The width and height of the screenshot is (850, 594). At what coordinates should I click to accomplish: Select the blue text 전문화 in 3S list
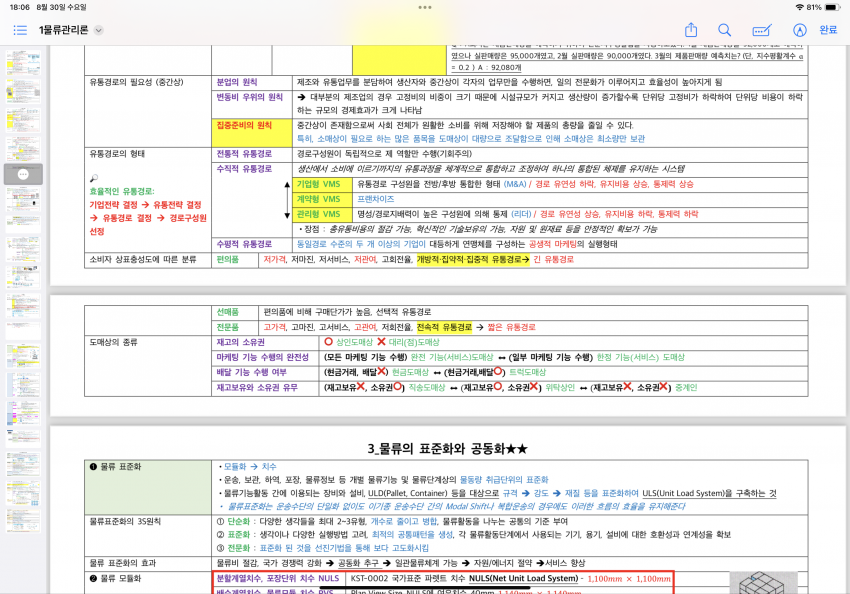pos(239,548)
